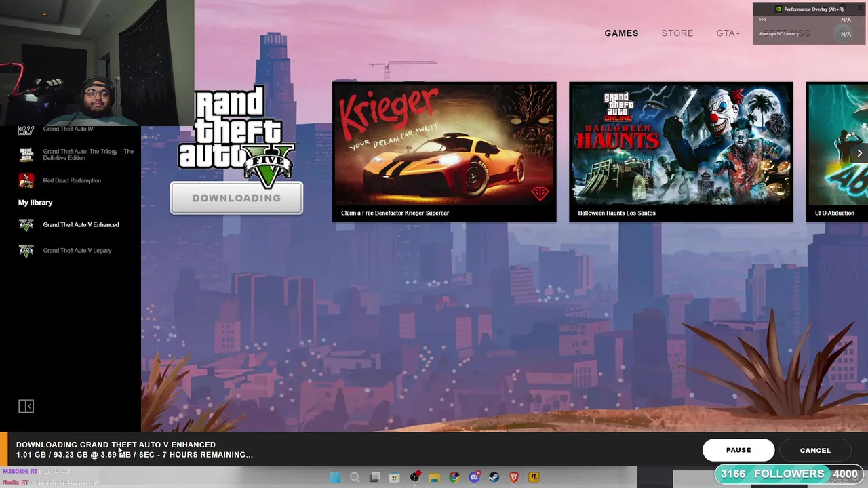Select Grand Theft Auto V Legacy entry

coord(77,251)
